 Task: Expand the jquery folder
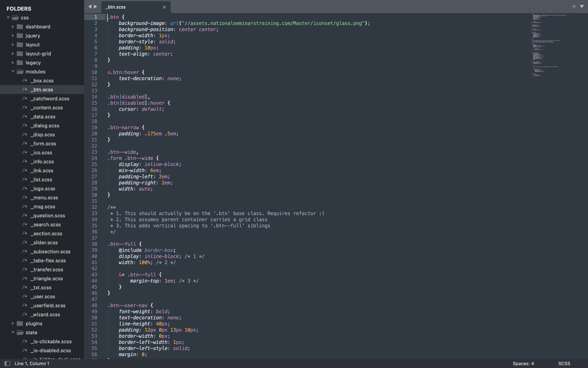(13, 36)
